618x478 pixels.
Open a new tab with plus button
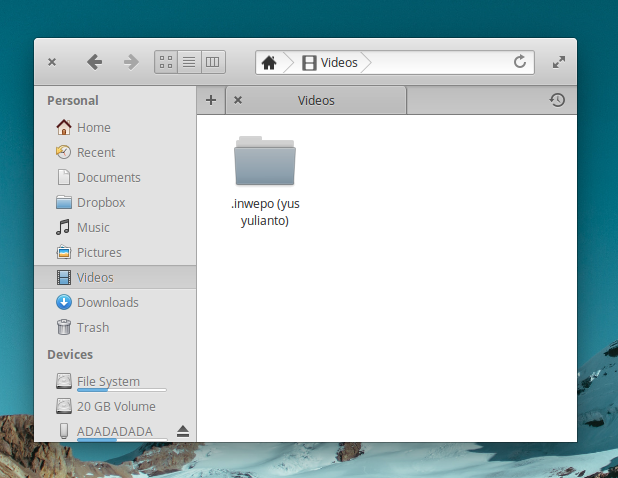[x=211, y=100]
